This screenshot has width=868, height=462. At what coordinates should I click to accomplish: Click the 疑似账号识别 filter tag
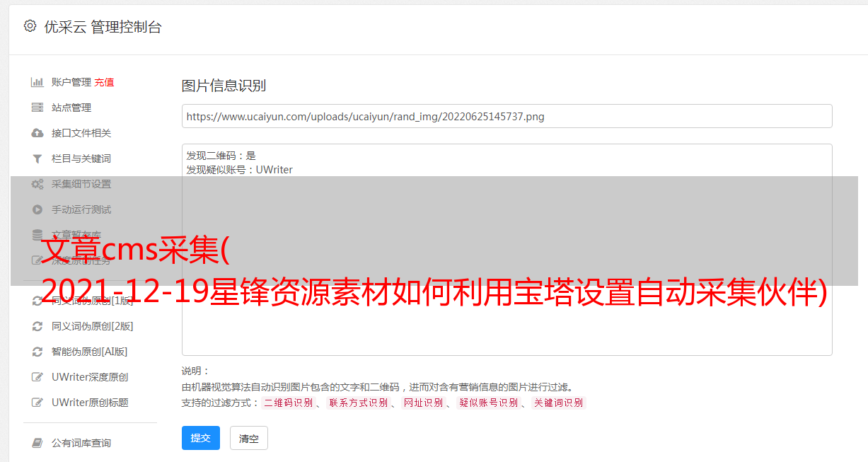click(x=488, y=403)
